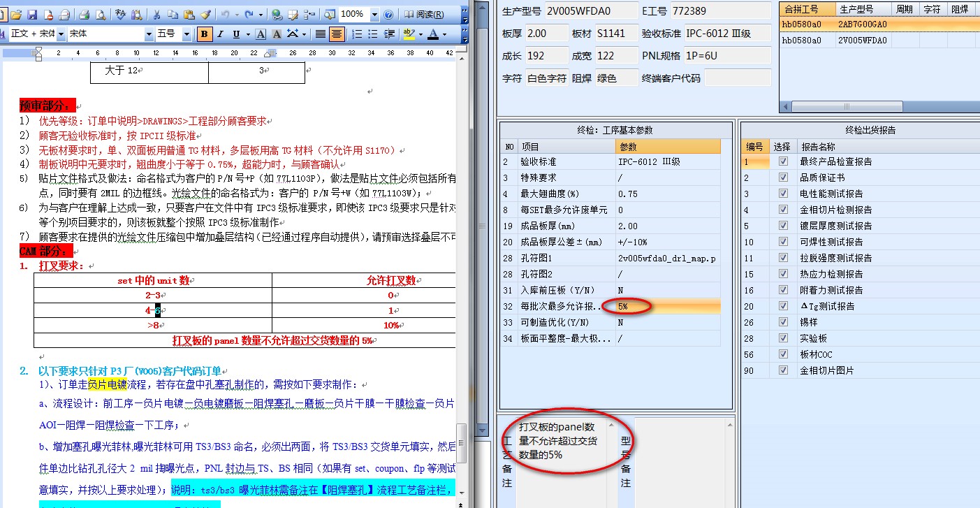Open Word Help question mark icon
Screen dimensions: 980x508
(388, 14)
